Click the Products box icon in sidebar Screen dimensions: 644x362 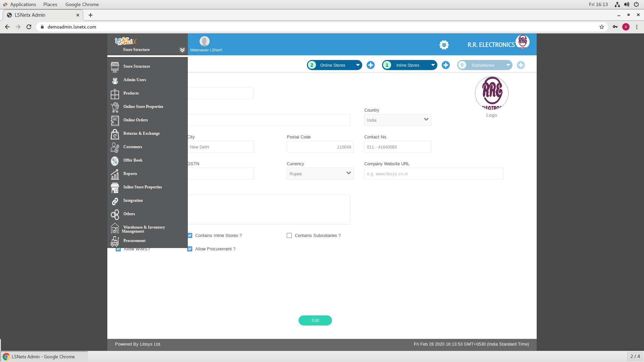(115, 94)
